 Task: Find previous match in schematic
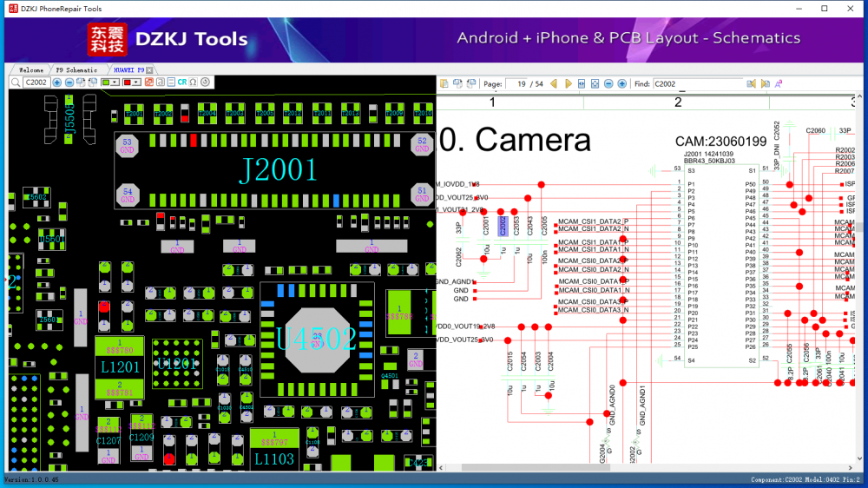point(751,83)
